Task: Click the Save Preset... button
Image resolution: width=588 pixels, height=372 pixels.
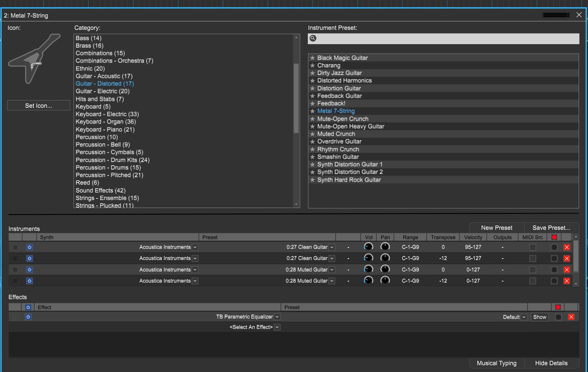Action: click(x=551, y=228)
